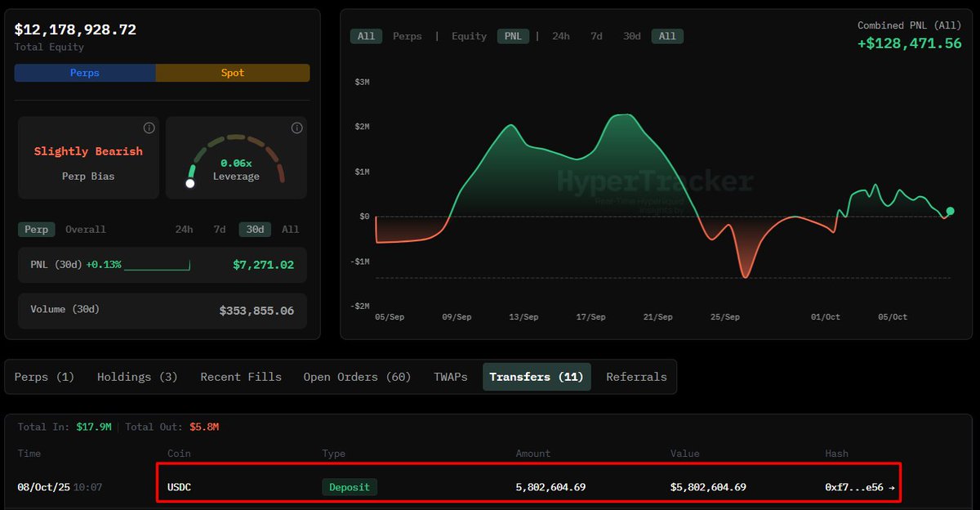Click the Value column header

point(685,454)
